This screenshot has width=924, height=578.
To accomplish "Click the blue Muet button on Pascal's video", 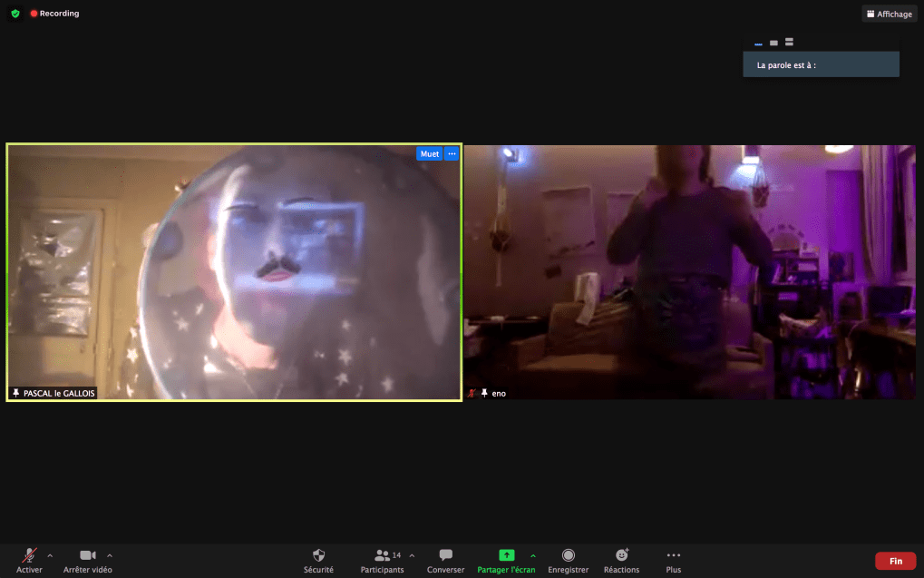I will tap(429, 154).
